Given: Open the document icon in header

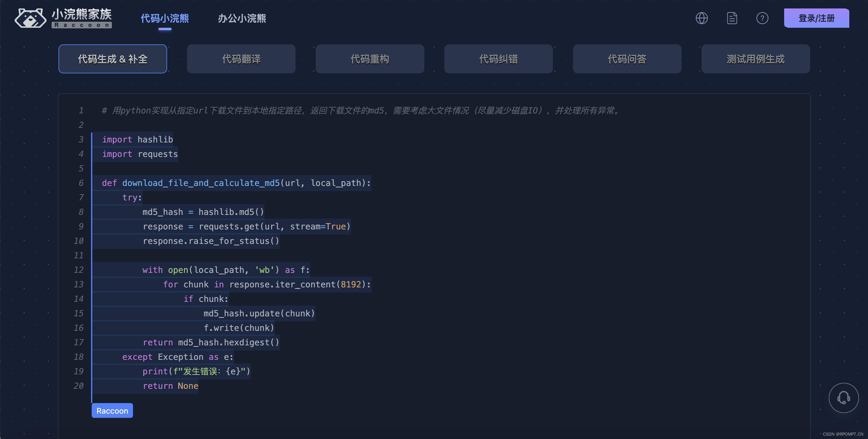Looking at the screenshot, I should [x=732, y=18].
